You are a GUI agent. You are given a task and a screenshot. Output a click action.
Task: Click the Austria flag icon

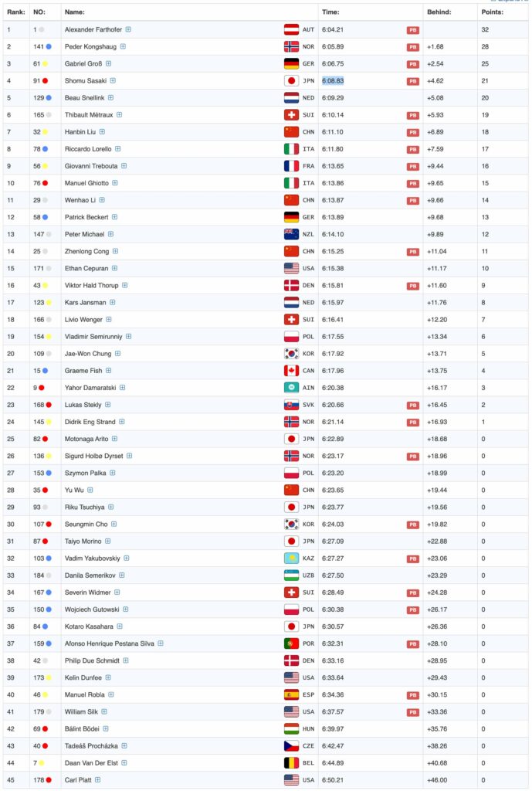(291, 29)
